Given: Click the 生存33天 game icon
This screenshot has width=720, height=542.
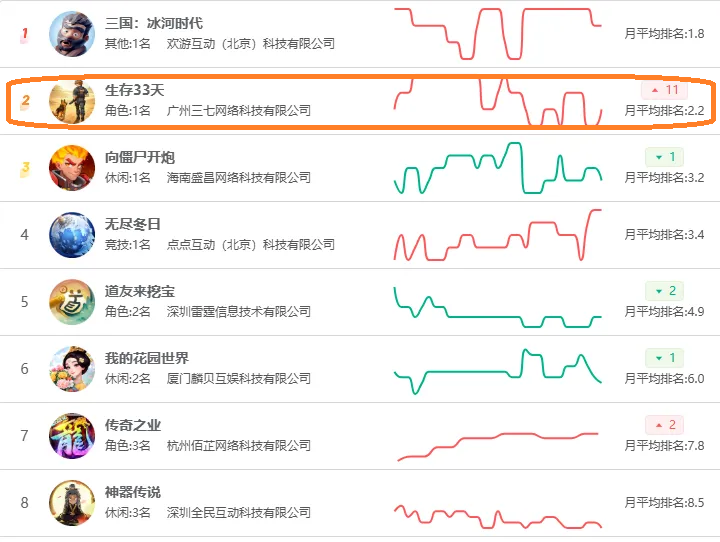Looking at the screenshot, I should tap(72, 101).
